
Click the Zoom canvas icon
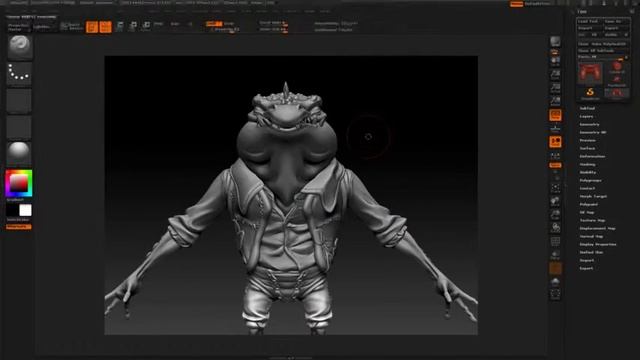point(555,75)
